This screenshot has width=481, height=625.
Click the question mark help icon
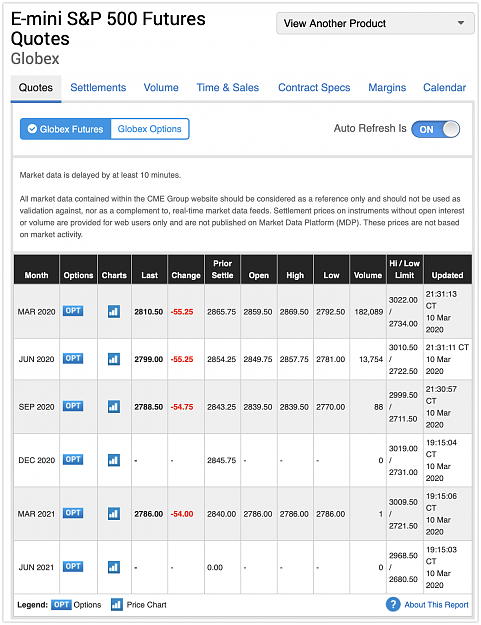click(x=393, y=604)
